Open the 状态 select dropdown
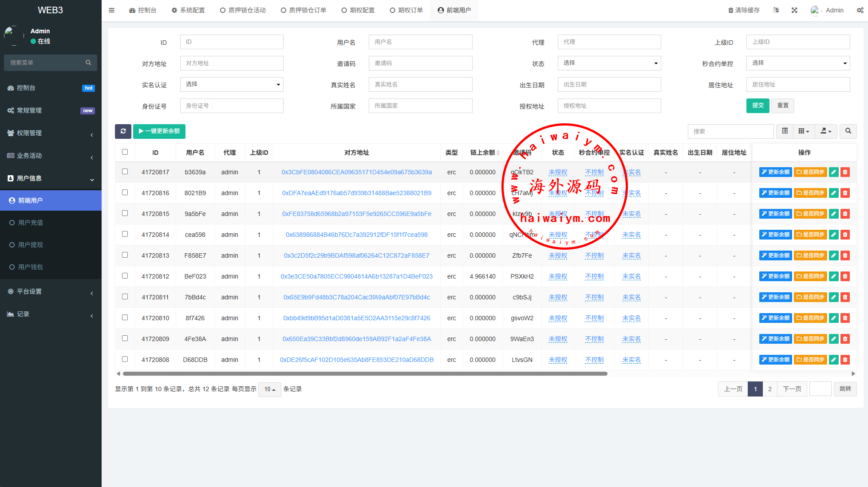 pyautogui.click(x=609, y=63)
